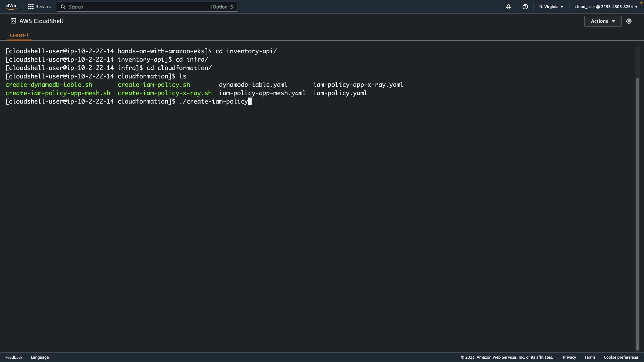This screenshot has height=362, width=644.
Task: Click the search magnifier icon
Action: 63,7
